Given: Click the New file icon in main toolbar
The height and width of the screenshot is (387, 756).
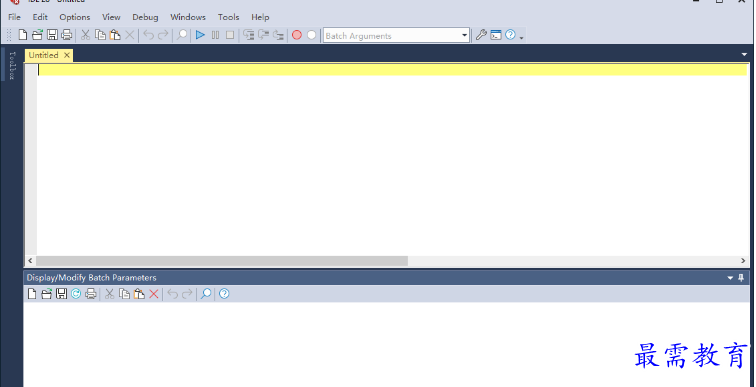Looking at the screenshot, I should [23, 35].
